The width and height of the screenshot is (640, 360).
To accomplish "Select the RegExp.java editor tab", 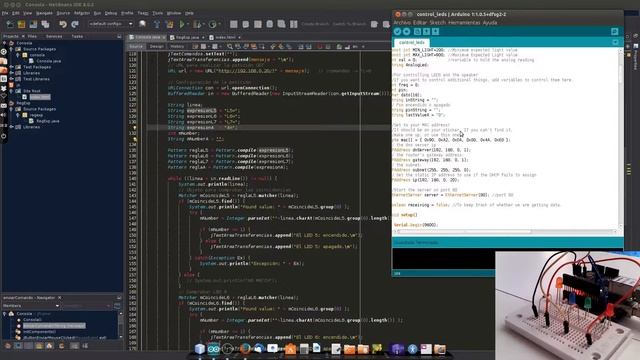I will coord(187,37).
